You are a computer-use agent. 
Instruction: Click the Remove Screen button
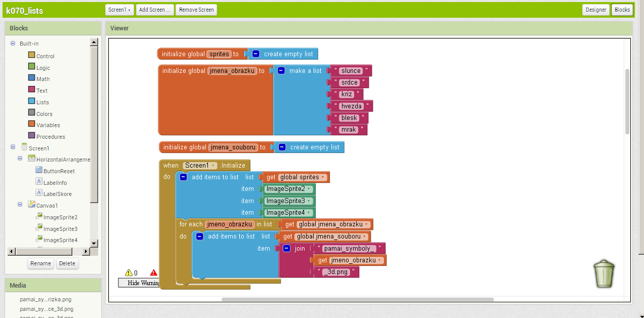196,10
